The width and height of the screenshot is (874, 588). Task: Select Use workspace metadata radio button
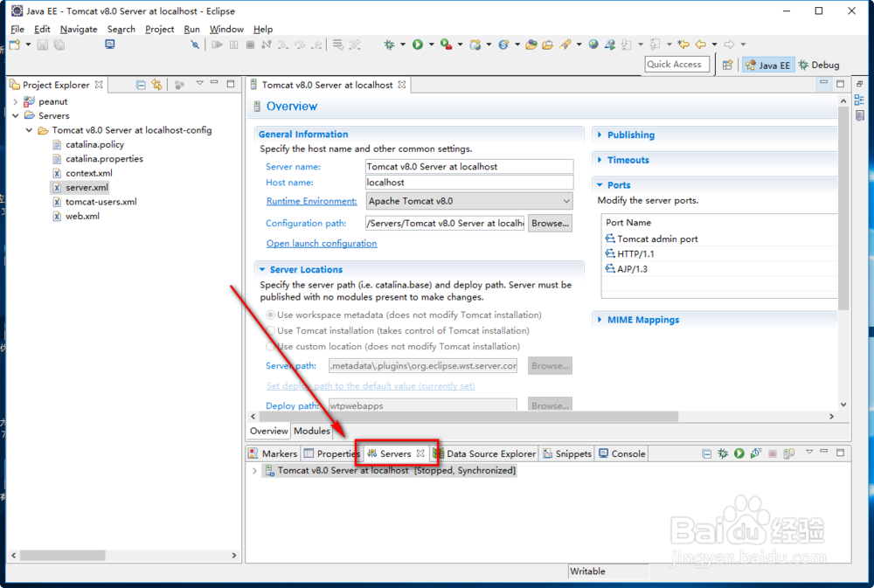(270, 315)
